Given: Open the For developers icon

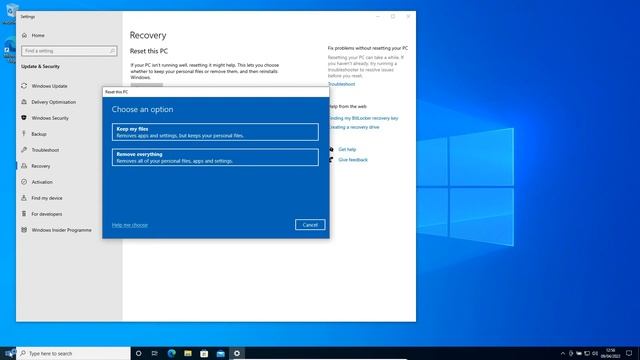Looking at the screenshot, I should (x=24, y=214).
